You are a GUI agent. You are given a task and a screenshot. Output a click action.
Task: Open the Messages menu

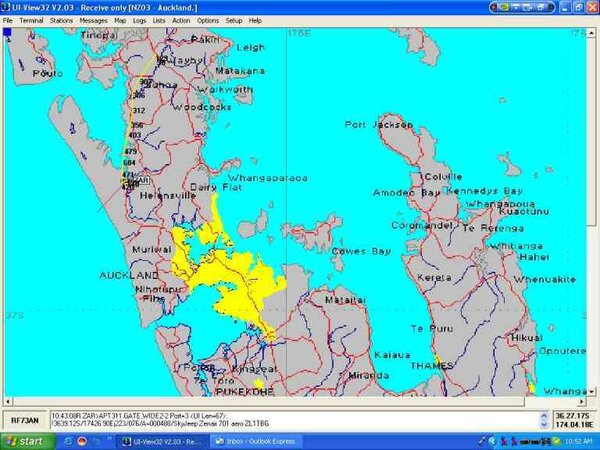tap(93, 20)
